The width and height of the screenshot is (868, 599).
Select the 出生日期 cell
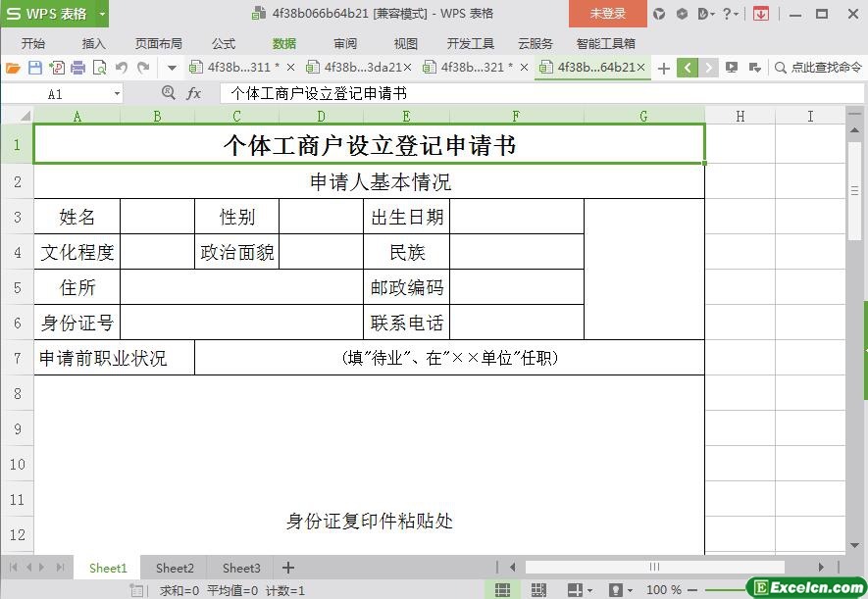(x=407, y=217)
